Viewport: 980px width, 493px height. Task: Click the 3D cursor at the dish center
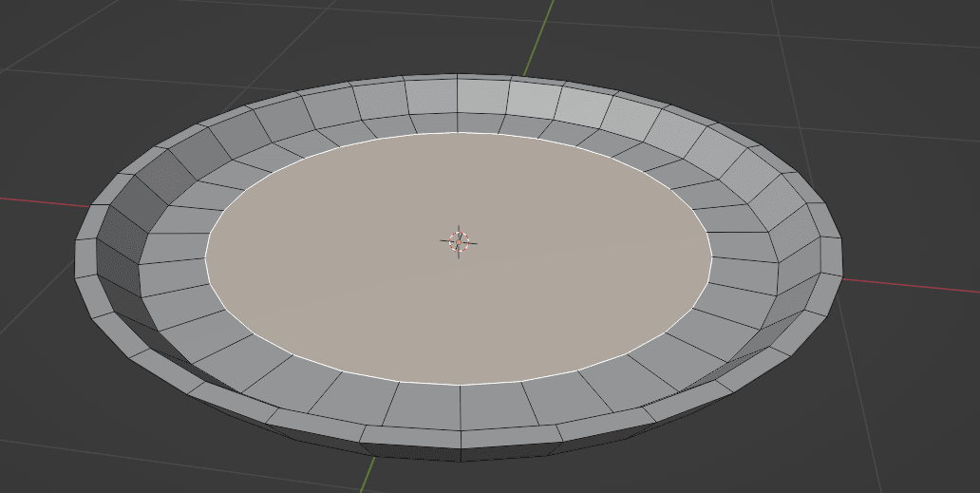click(459, 241)
